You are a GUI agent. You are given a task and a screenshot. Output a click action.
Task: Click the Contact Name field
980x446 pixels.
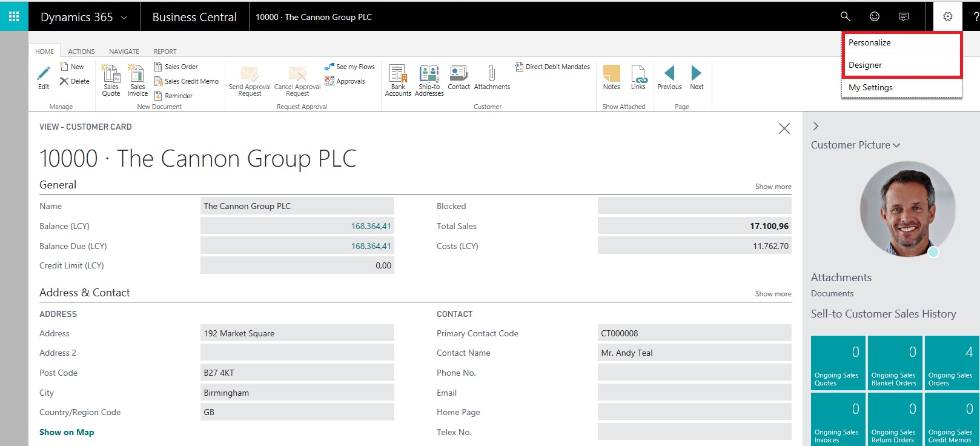695,353
